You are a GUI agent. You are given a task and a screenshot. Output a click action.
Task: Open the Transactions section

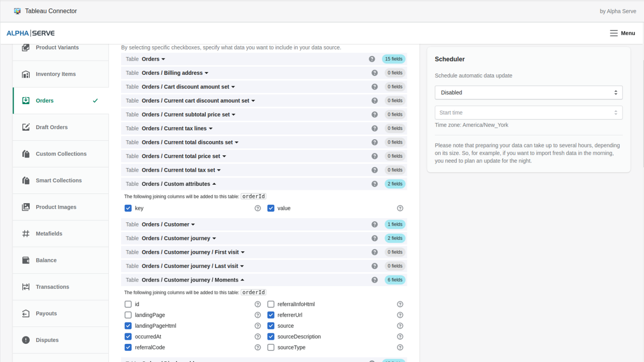(52, 287)
